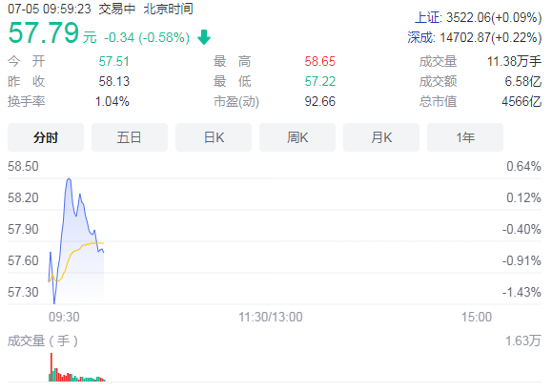Image resolution: width=552 pixels, height=392 pixels.
Task: Click the 最高 value 58.65
Action: tap(320, 61)
